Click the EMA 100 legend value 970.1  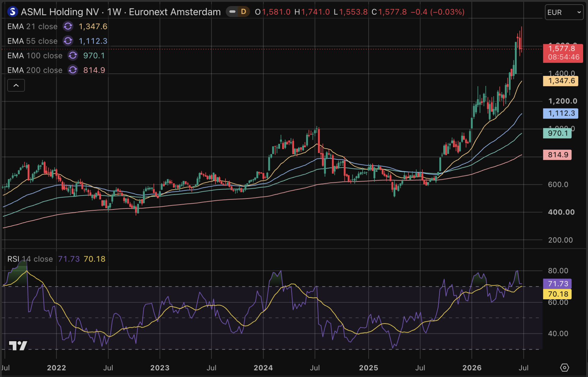pos(94,55)
